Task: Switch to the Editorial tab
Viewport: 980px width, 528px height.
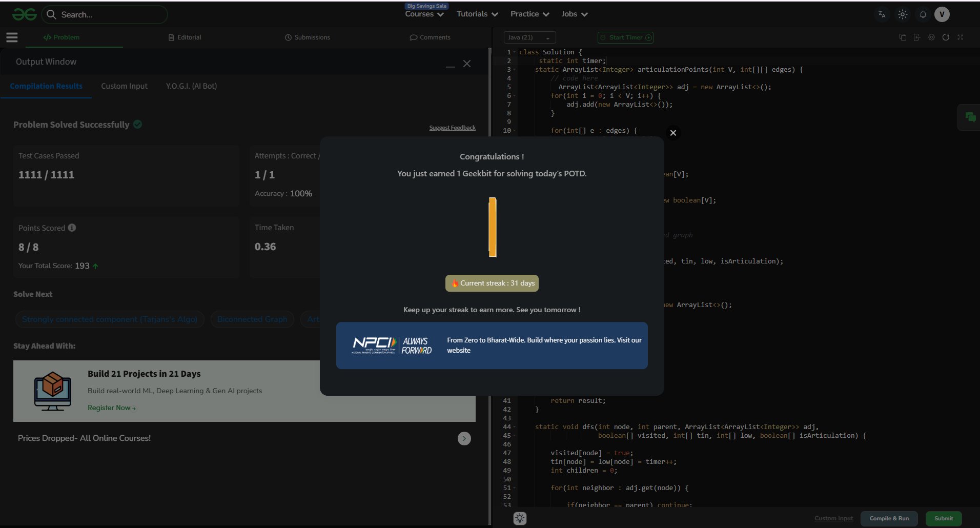Action: coord(185,37)
